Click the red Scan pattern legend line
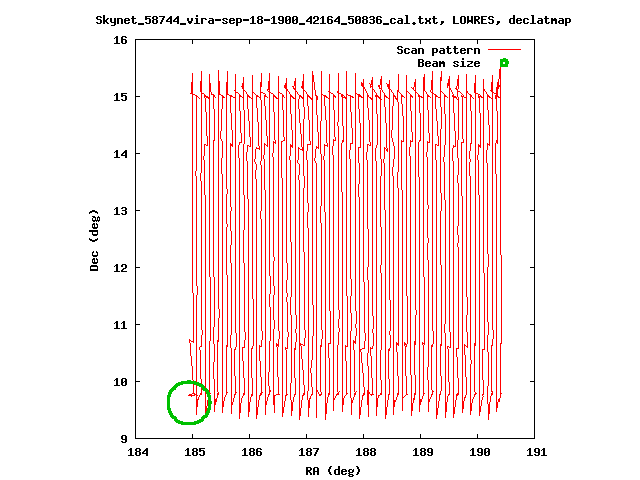The image size is (640, 480). pyautogui.click(x=504, y=50)
